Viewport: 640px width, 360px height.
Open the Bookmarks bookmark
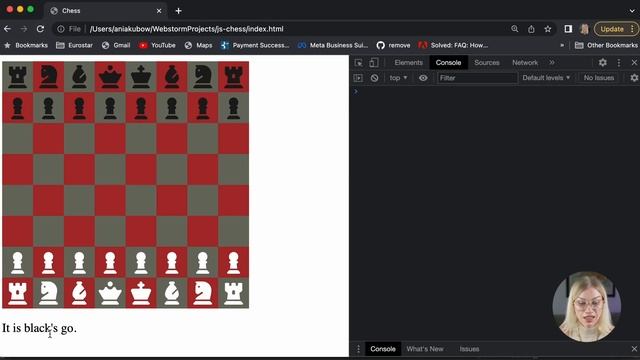[26, 45]
